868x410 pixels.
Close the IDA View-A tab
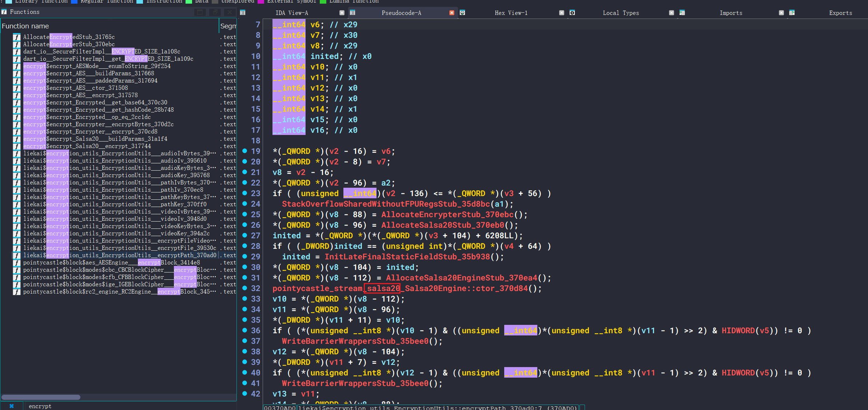click(342, 13)
